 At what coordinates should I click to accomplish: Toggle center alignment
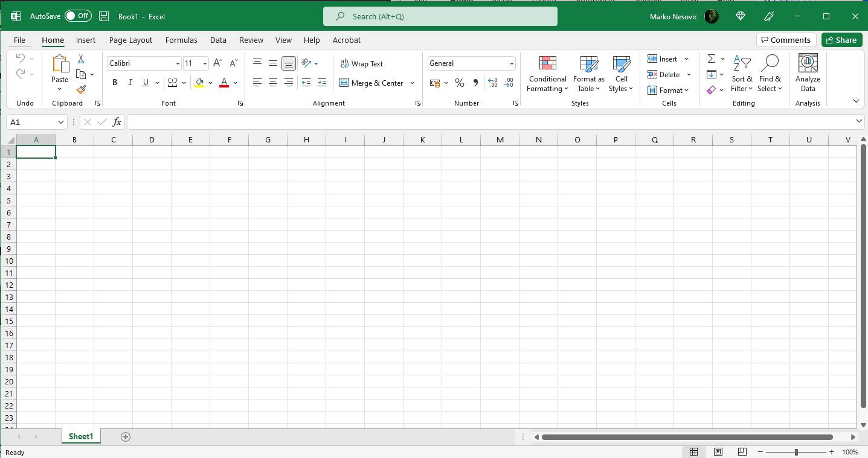tap(272, 83)
